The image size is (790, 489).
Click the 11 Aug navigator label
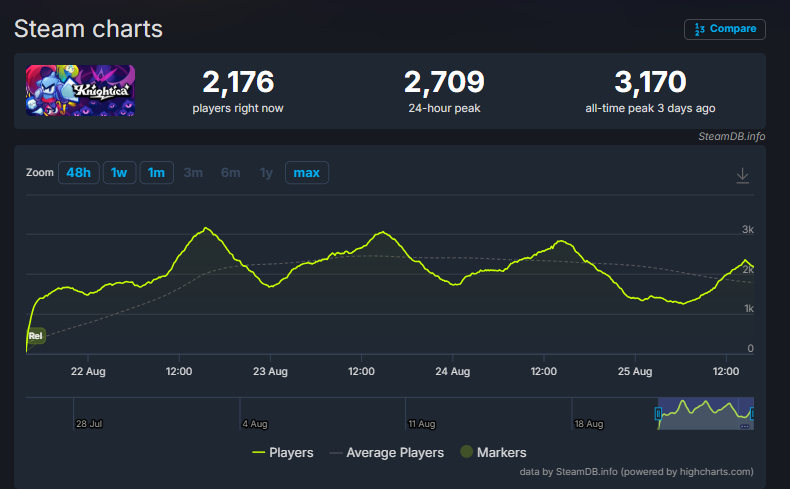(422, 424)
